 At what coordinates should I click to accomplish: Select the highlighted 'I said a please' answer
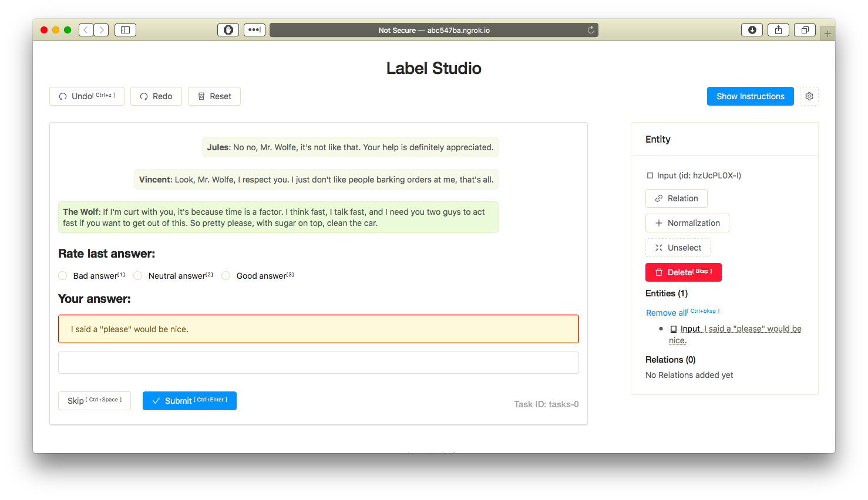(318, 329)
